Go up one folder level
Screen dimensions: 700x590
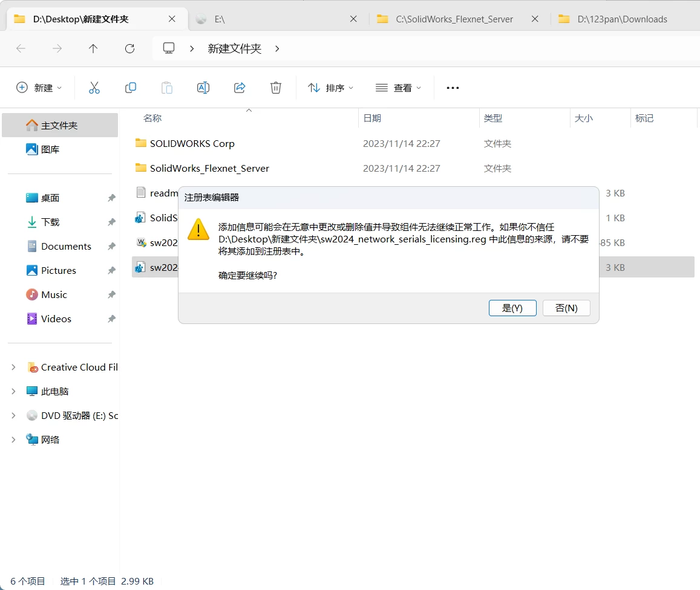tap(93, 49)
